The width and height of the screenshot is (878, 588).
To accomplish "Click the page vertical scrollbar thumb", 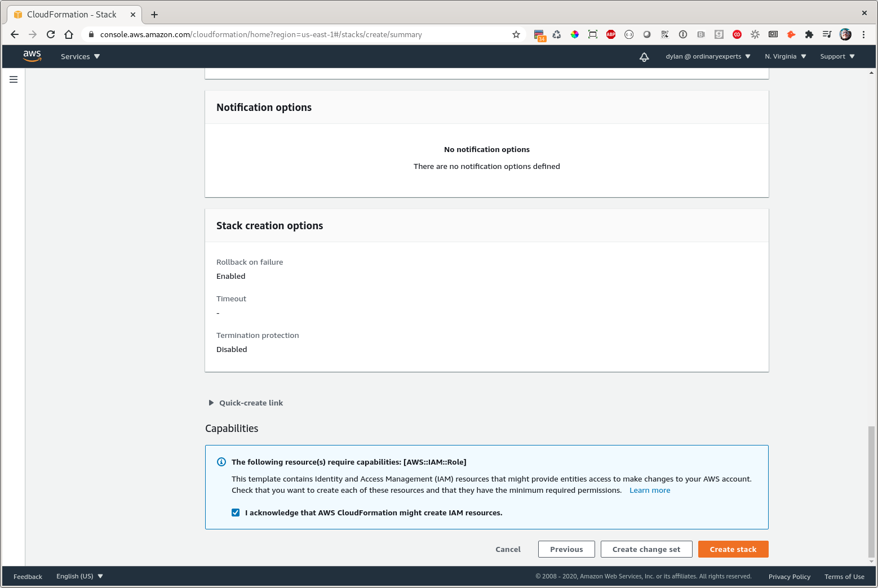I will point(871,490).
